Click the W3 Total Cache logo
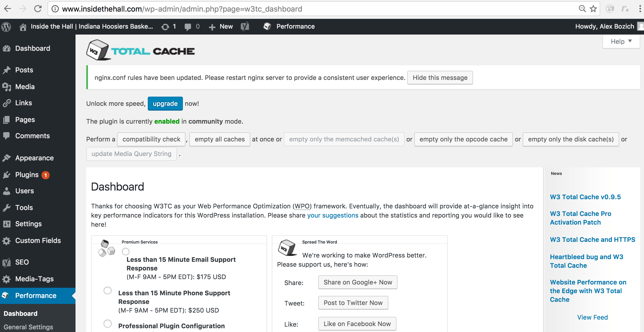644x332 pixels. pyautogui.click(x=141, y=50)
